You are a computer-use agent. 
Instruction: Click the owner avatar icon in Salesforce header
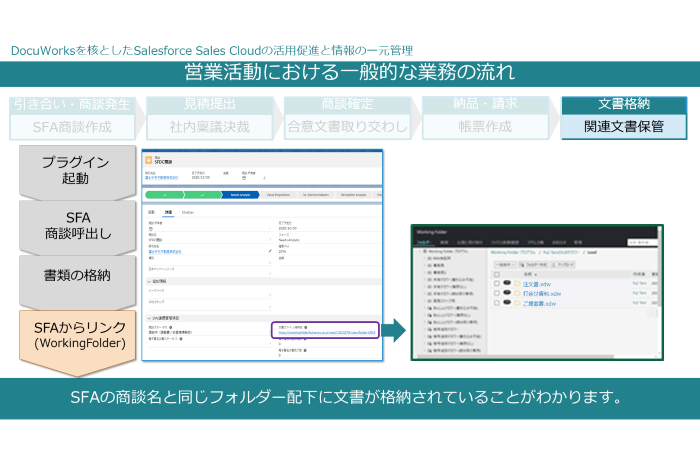[x=244, y=178]
